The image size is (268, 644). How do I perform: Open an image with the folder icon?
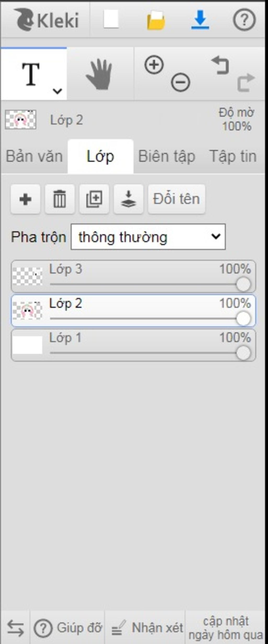click(156, 20)
